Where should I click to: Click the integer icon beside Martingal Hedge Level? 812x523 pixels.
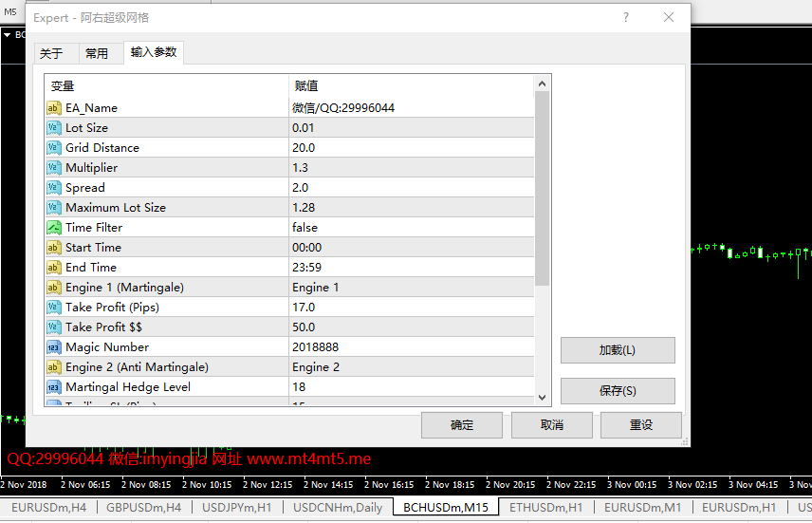pyautogui.click(x=54, y=387)
